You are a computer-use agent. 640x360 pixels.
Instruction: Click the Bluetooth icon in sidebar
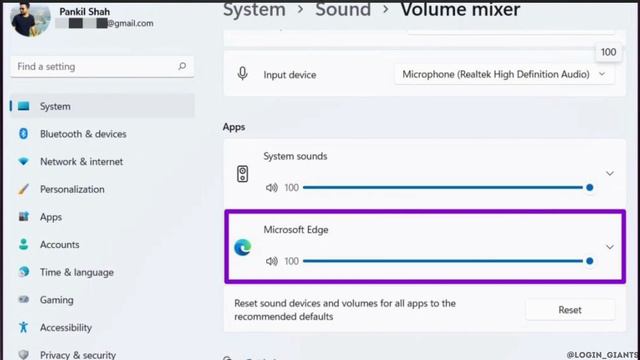click(24, 133)
